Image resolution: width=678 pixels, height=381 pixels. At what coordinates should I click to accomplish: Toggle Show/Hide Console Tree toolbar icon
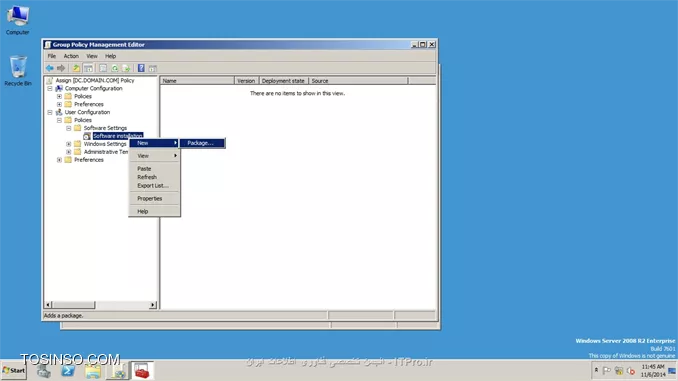(88, 68)
